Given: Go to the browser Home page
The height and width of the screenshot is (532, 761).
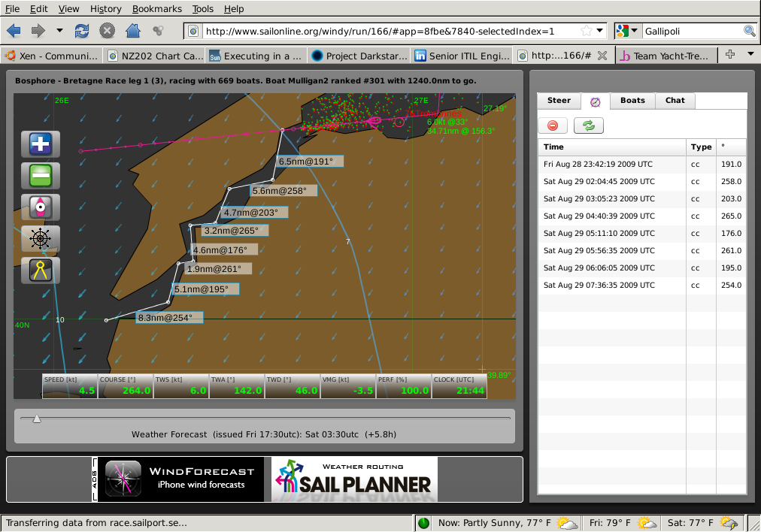Looking at the screenshot, I should pyautogui.click(x=132, y=31).
